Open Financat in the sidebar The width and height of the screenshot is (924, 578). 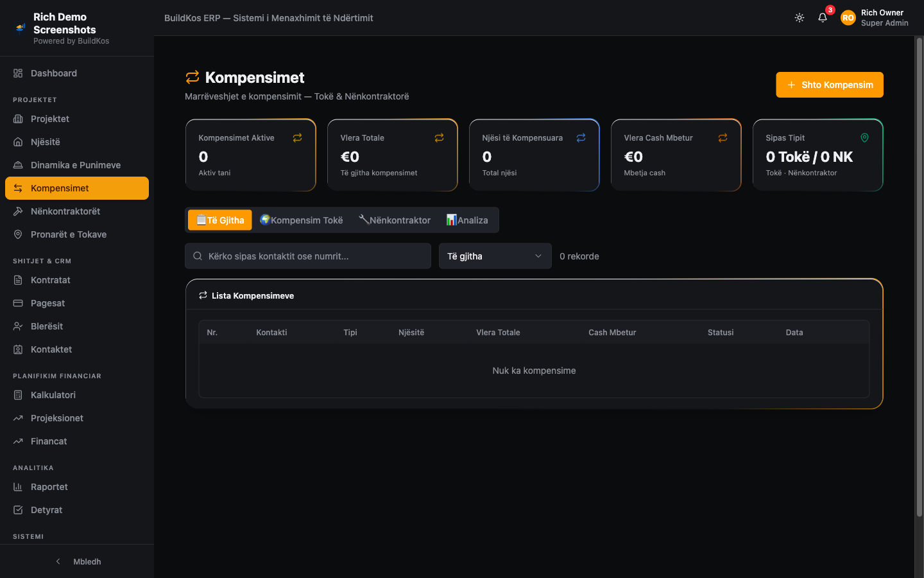point(77,441)
